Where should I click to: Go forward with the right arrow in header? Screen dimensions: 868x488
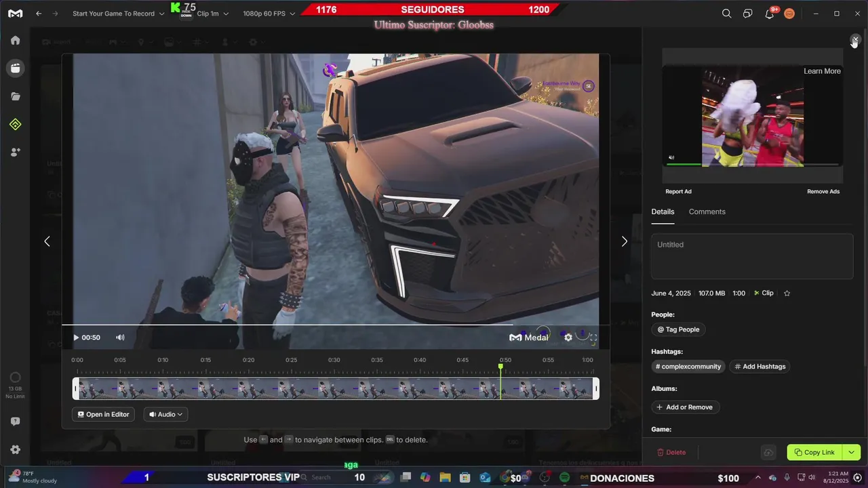coord(56,14)
